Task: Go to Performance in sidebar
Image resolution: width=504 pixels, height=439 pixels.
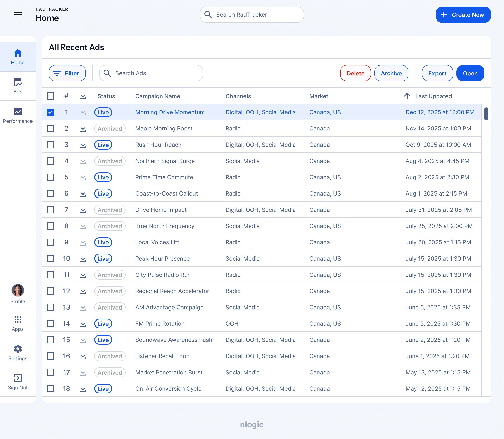Action: [x=18, y=115]
